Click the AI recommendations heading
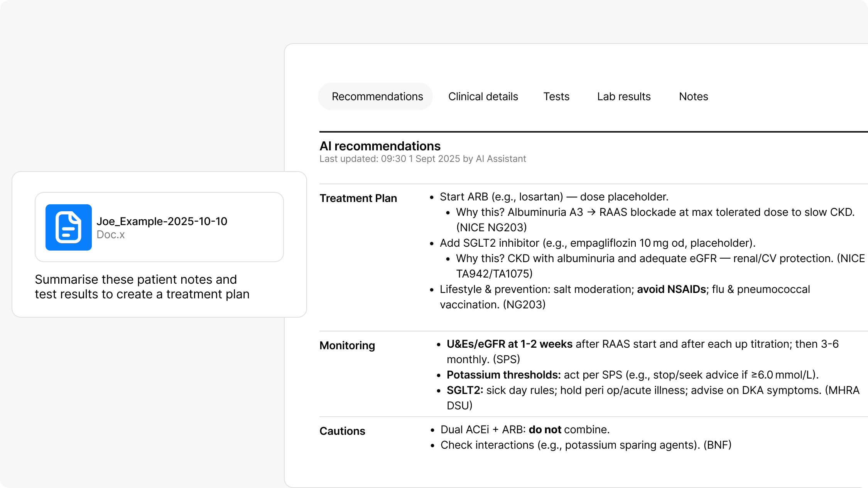 (380, 146)
